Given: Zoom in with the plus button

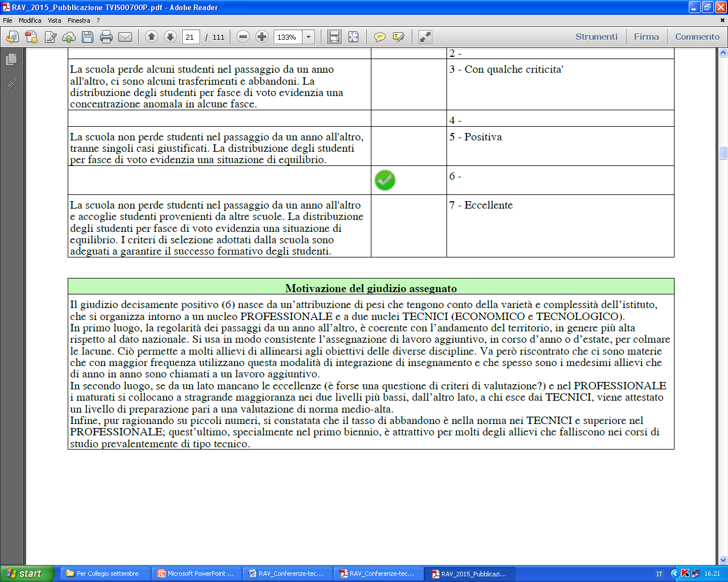Looking at the screenshot, I should (x=262, y=37).
